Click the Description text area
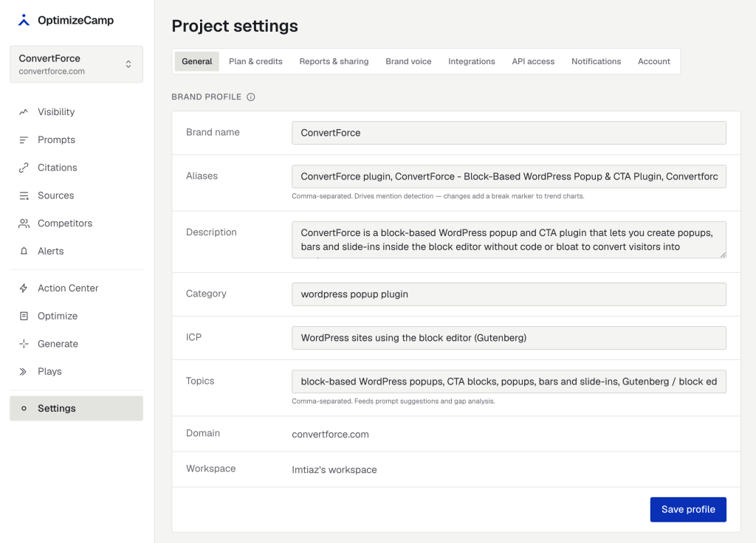756x543 pixels. [x=509, y=240]
